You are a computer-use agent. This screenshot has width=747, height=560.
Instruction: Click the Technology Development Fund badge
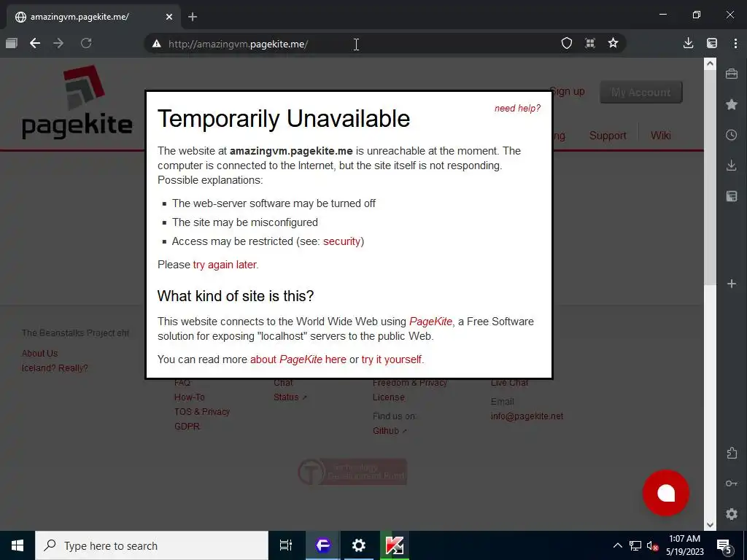(x=352, y=472)
